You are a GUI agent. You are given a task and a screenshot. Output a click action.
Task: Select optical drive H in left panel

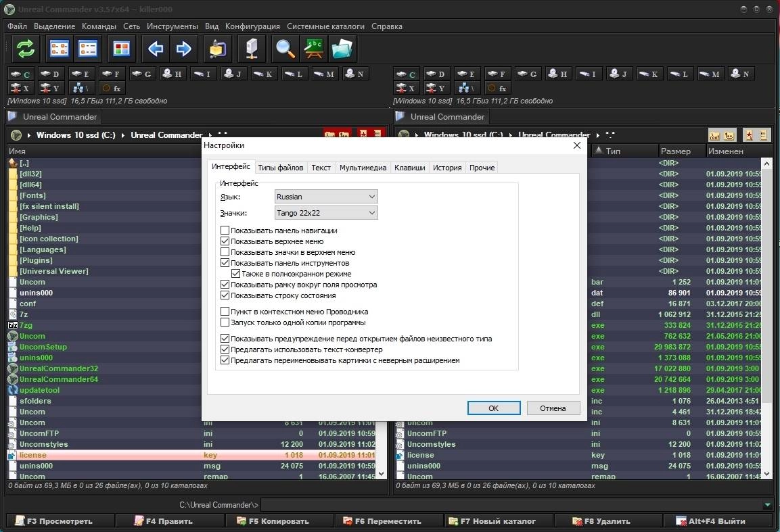(x=172, y=74)
